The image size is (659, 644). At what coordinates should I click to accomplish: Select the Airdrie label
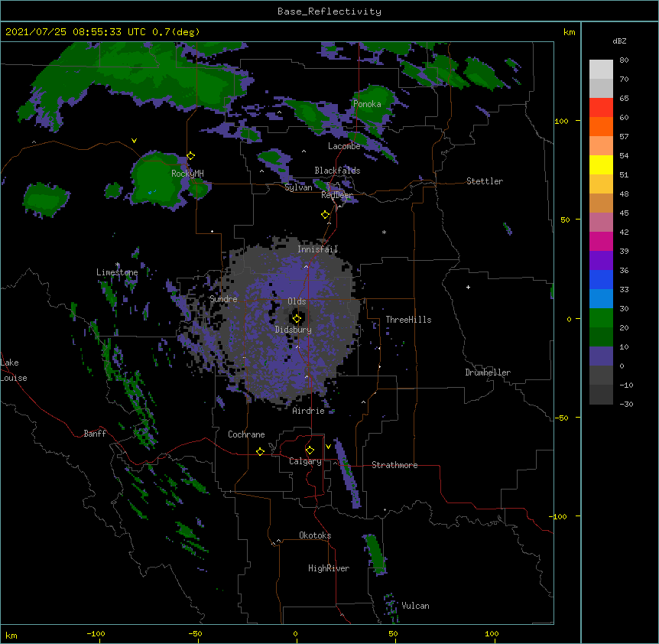tap(309, 411)
